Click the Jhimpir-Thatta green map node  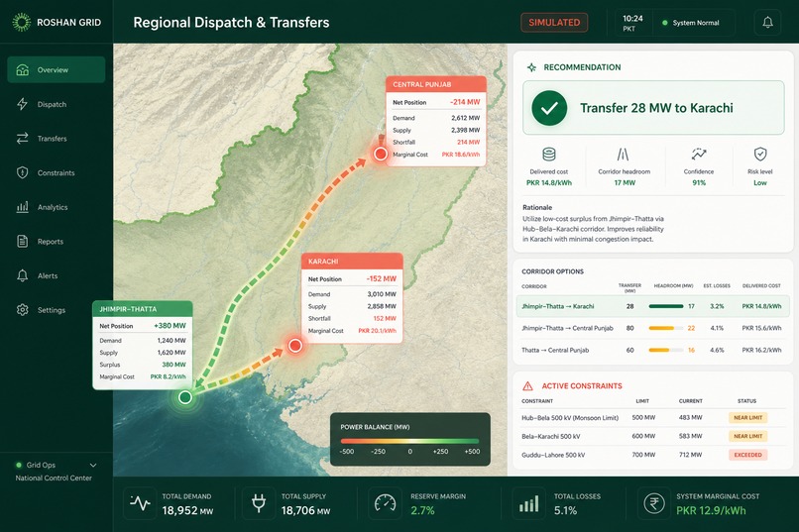(185, 397)
